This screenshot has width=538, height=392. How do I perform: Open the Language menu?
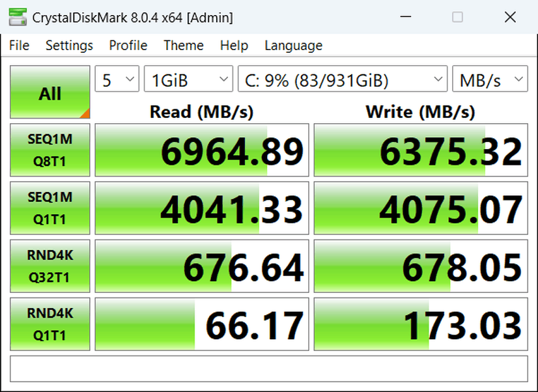click(x=293, y=46)
